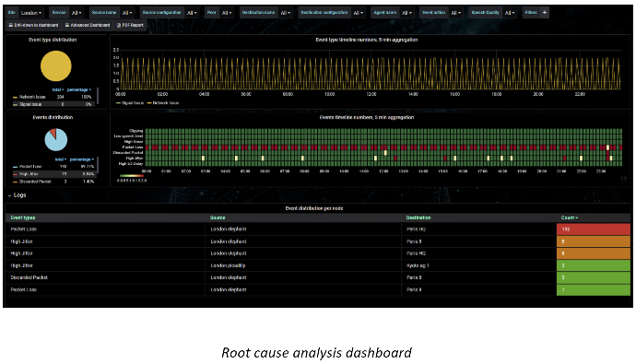Open the Peer filter dropdown
Image resolution: width=636 pixels, height=364 pixels.
click(227, 13)
